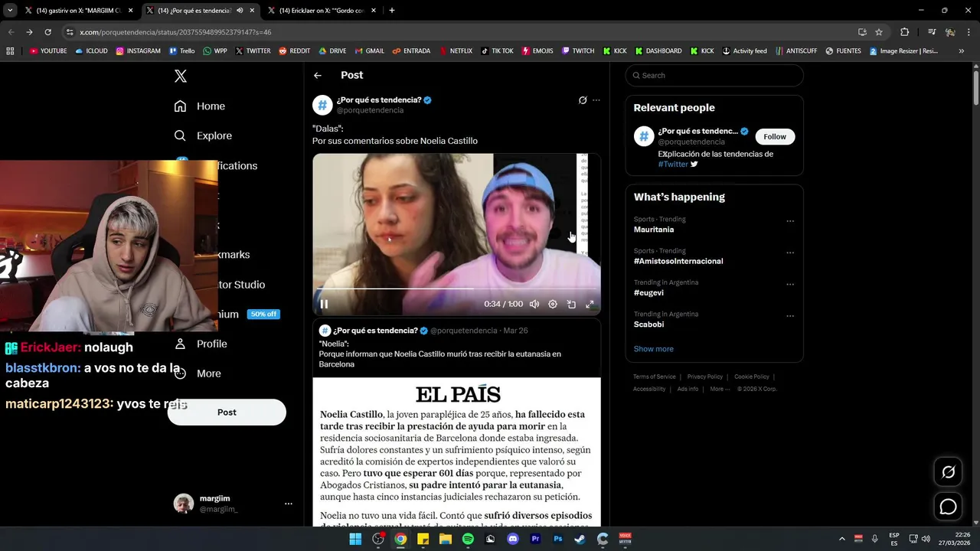The width and height of the screenshot is (980, 551).
Task: Open Photoshop from taskbar
Action: [558, 539]
